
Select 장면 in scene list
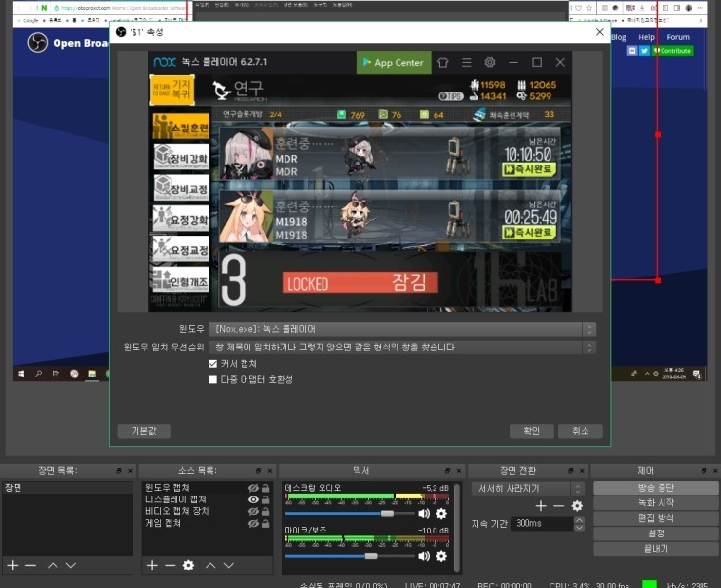[67, 488]
